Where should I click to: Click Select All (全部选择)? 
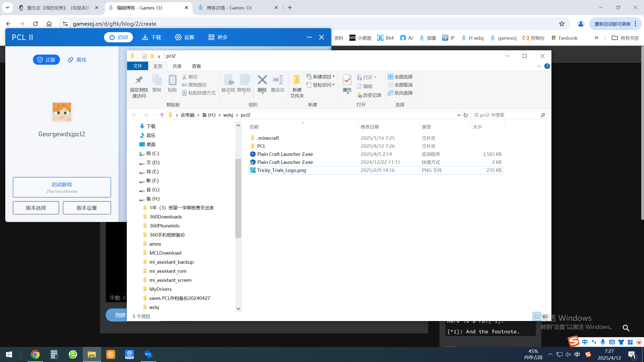tap(400, 77)
